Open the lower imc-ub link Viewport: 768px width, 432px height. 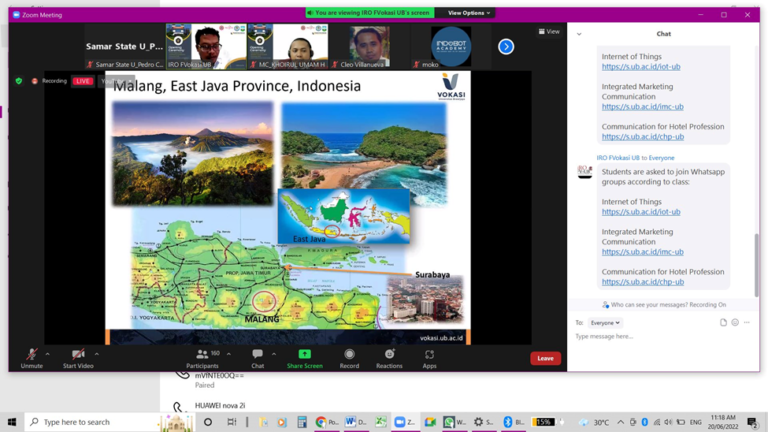(642, 252)
